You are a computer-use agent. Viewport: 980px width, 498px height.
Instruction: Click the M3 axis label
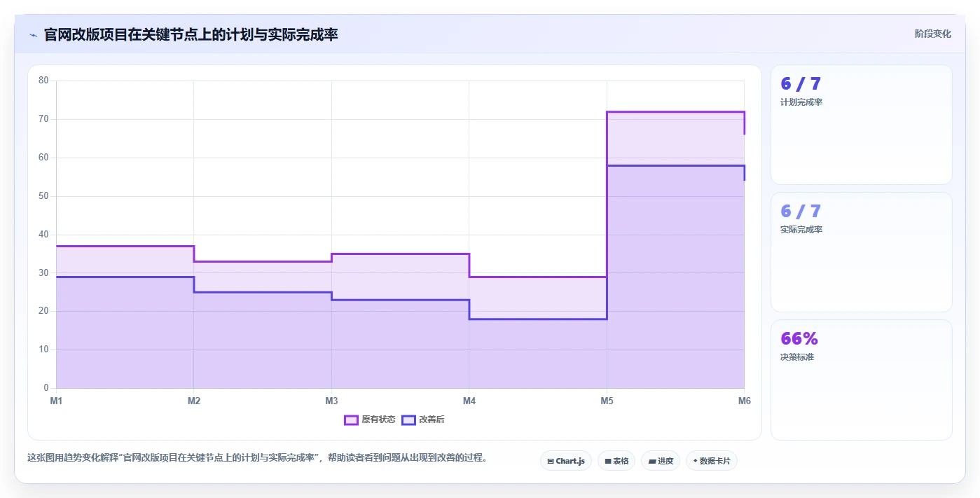pyautogui.click(x=331, y=401)
